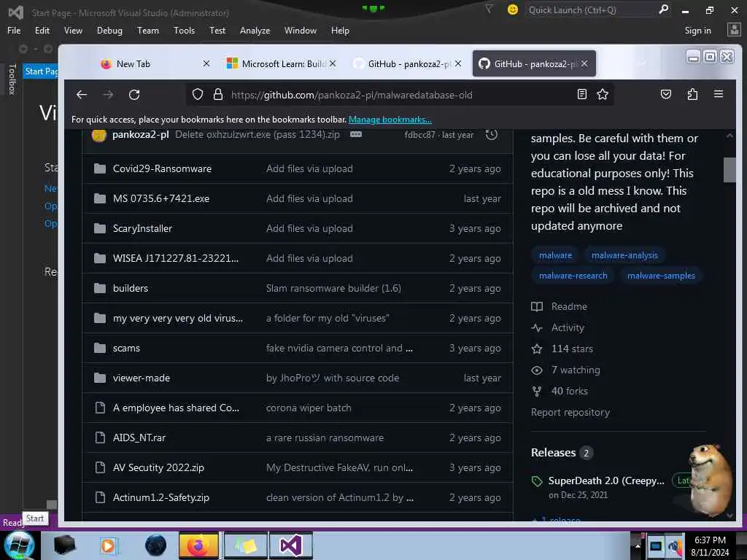
Task: Open the tracking protection shield icon
Action: (x=197, y=94)
